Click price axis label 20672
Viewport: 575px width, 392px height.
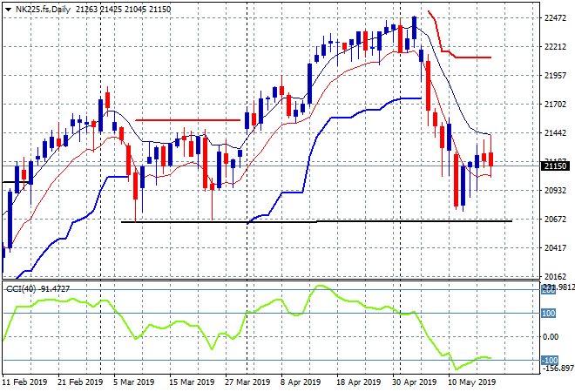coord(555,220)
